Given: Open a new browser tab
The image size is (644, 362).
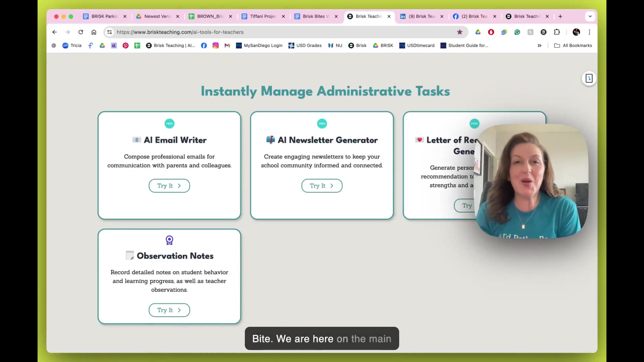Looking at the screenshot, I should 560,16.
